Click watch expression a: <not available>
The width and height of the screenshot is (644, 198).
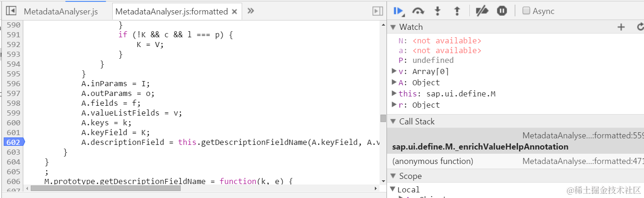[440, 50]
